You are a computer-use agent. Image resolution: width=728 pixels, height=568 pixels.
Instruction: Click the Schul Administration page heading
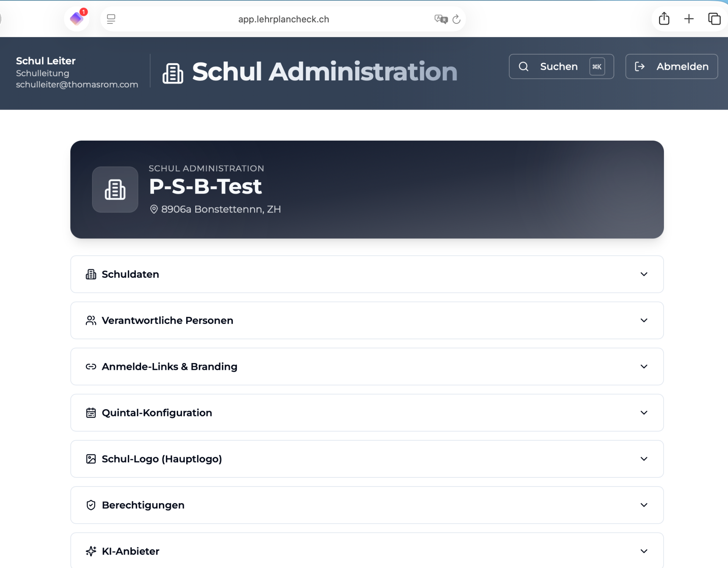point(325,72)
